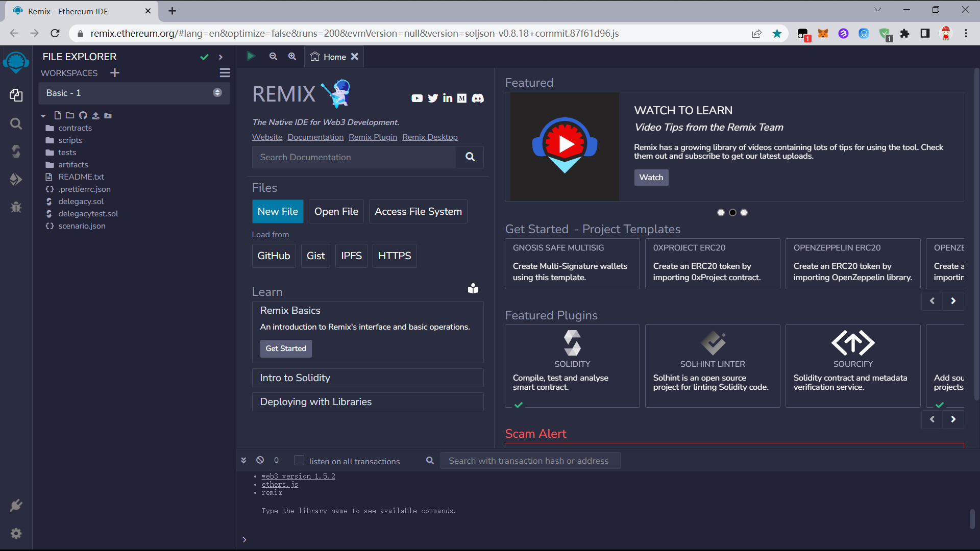This screenshot has height=551, width=980.
Task: Click the YouTube social icon
Action: coord(417,98)
